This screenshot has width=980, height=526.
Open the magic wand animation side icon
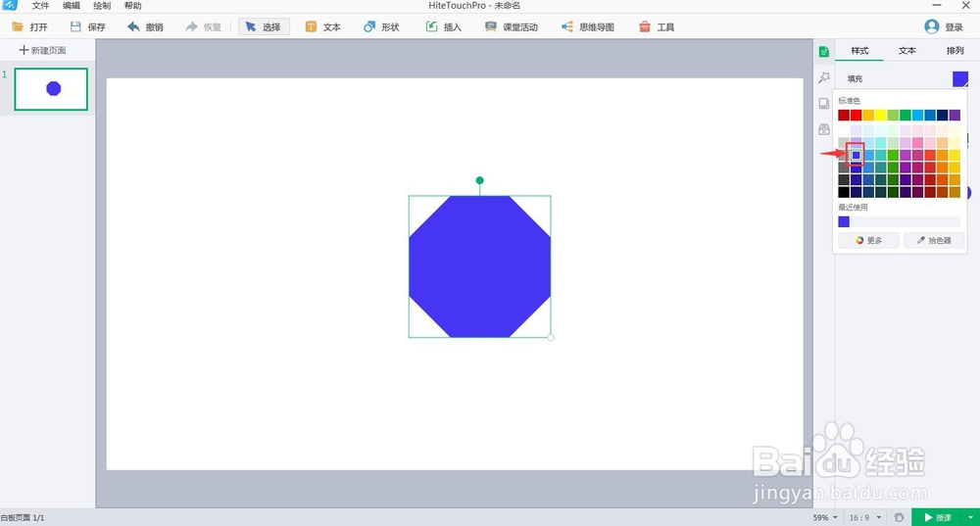click(x=824, y=77)
